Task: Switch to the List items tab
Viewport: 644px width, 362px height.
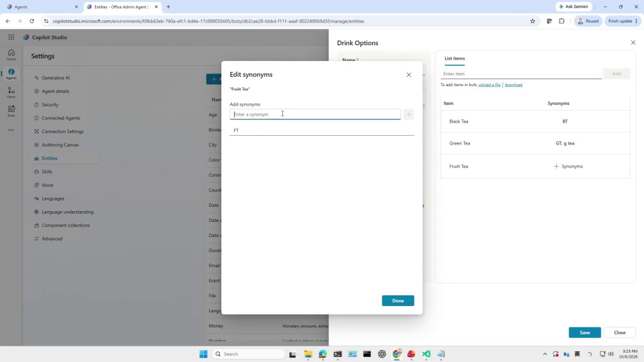Action: point(455,58)
